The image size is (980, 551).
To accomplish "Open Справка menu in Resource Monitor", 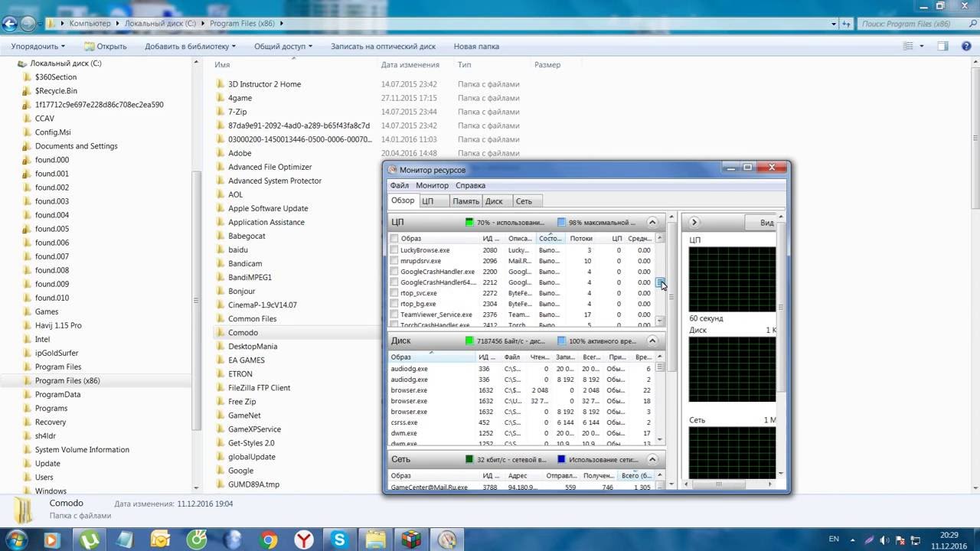I will coord(470,185).
